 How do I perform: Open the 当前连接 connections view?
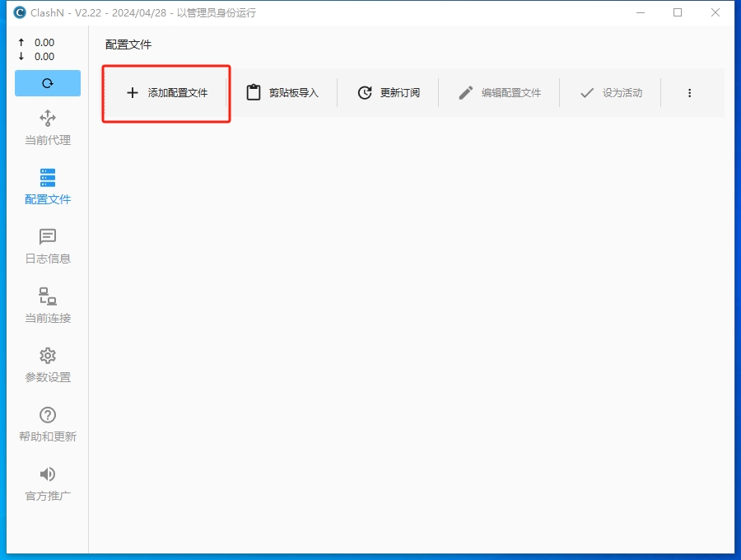tap(47, 306)
